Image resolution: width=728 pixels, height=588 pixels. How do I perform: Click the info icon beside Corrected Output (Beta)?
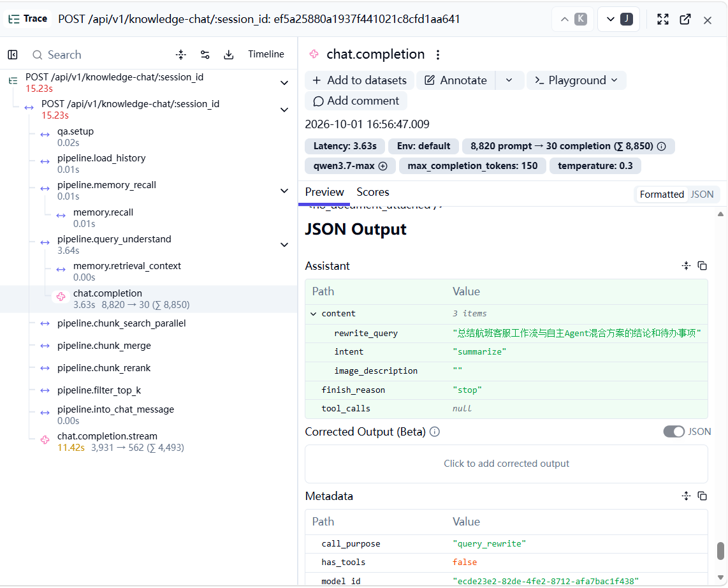(x=435, y=432)
